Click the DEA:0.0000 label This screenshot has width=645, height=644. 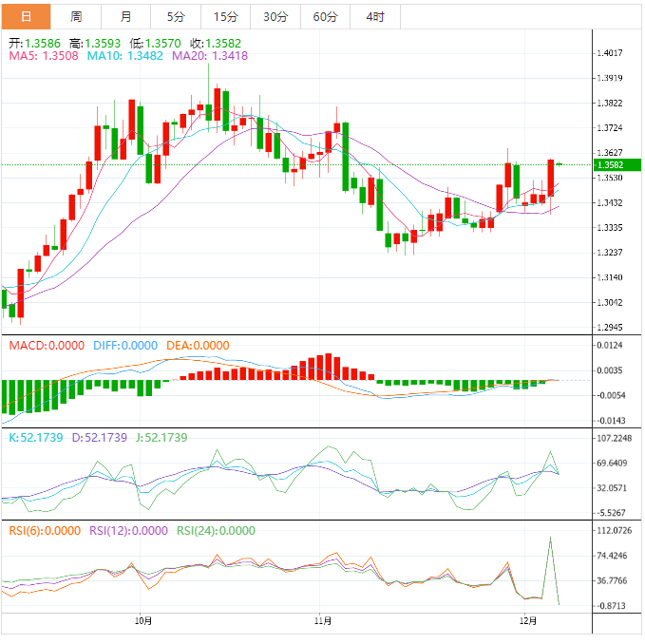[198, 346]
